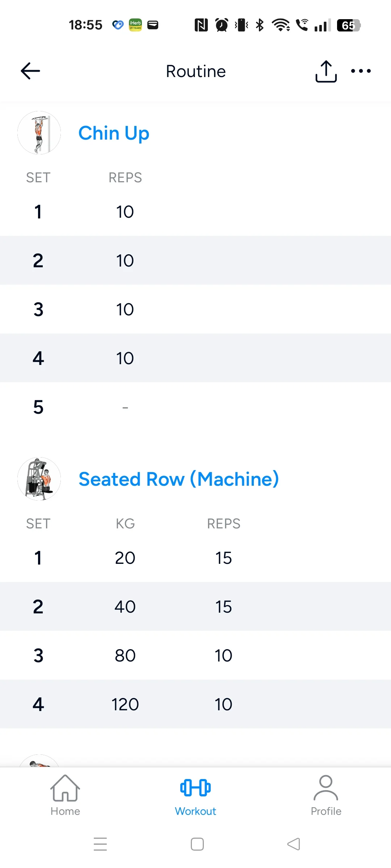
Task: Tap the alarm clock status icon
Action: click(x=222, y=25)
